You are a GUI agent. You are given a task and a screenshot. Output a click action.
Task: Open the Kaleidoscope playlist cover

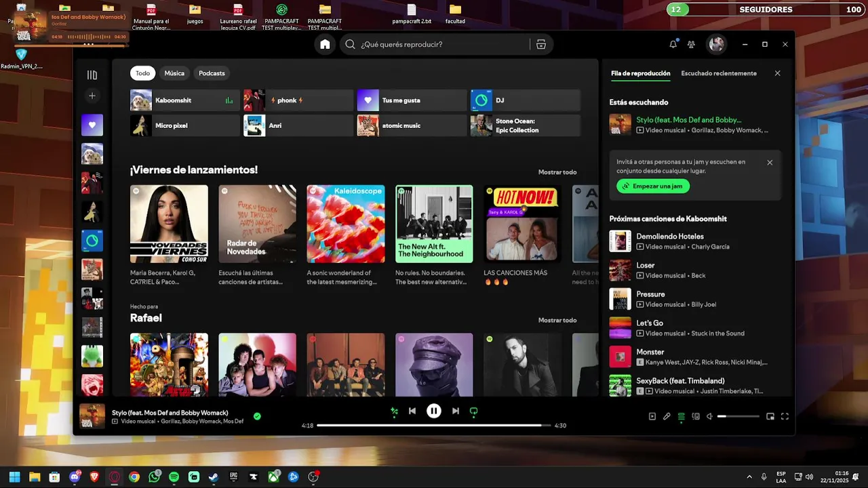click(346, 224)
